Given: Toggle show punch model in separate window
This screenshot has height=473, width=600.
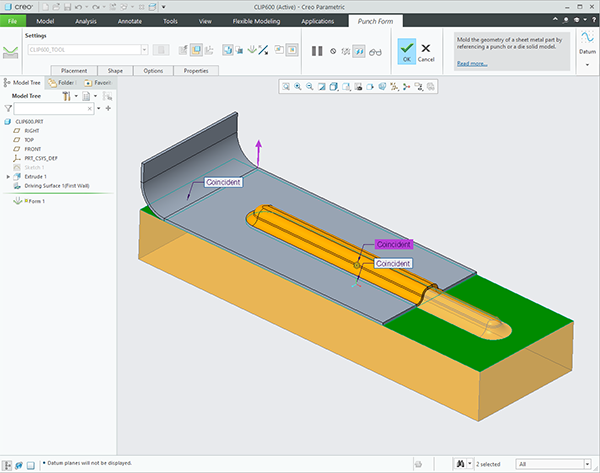Looking at the screenshot, I should pos(279,49).
